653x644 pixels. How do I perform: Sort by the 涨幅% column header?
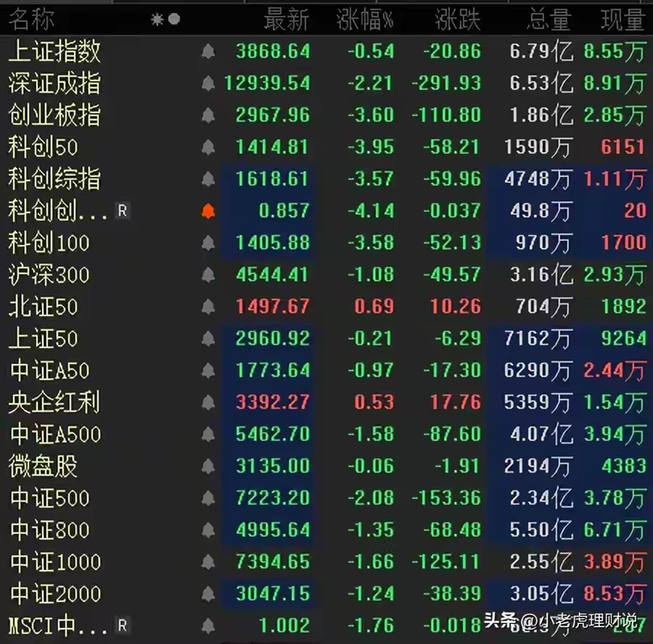click(365, 19)
